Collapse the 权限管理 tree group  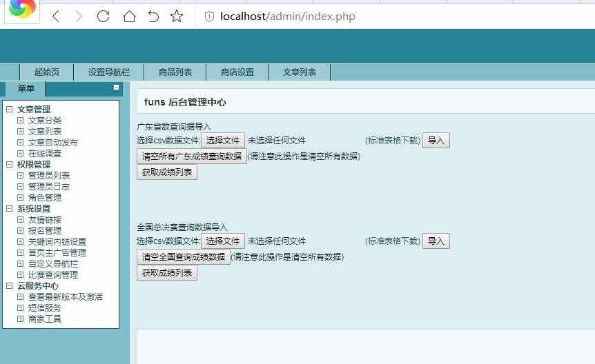[10, 165]
